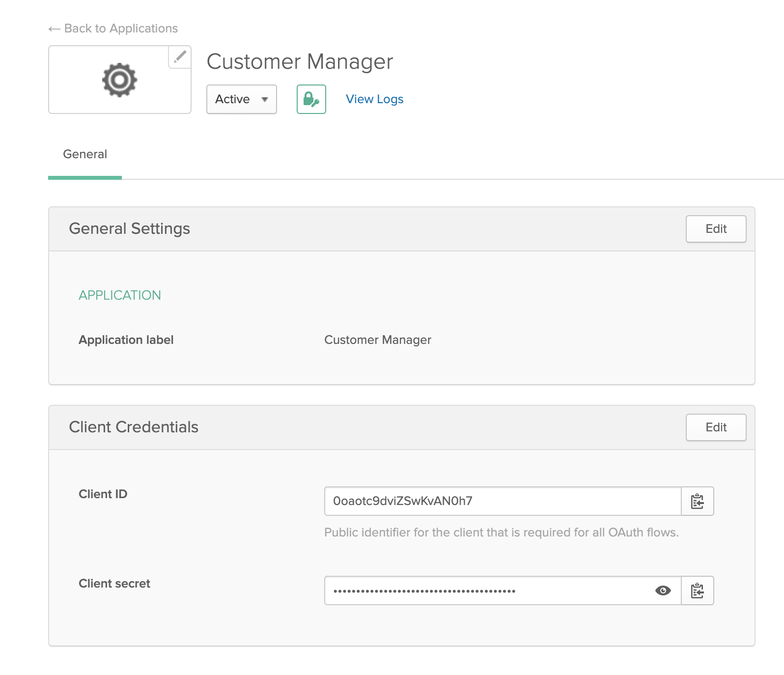
Task: Click the green lock and key icon button
Action: [x=311, y=99]
